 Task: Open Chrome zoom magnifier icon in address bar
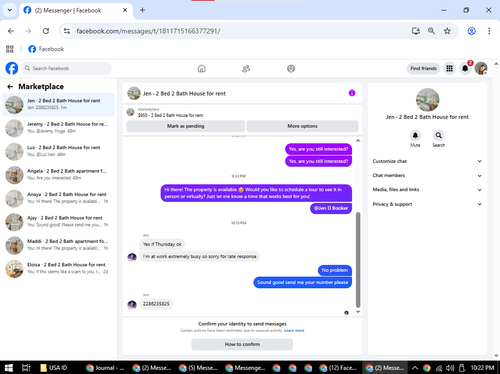pos(431,31)
